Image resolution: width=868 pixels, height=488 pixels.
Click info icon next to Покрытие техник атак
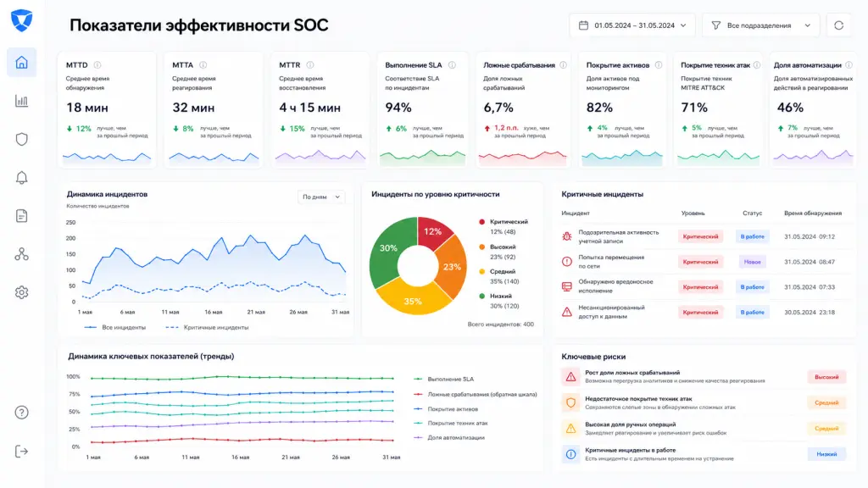coord(757,65)
